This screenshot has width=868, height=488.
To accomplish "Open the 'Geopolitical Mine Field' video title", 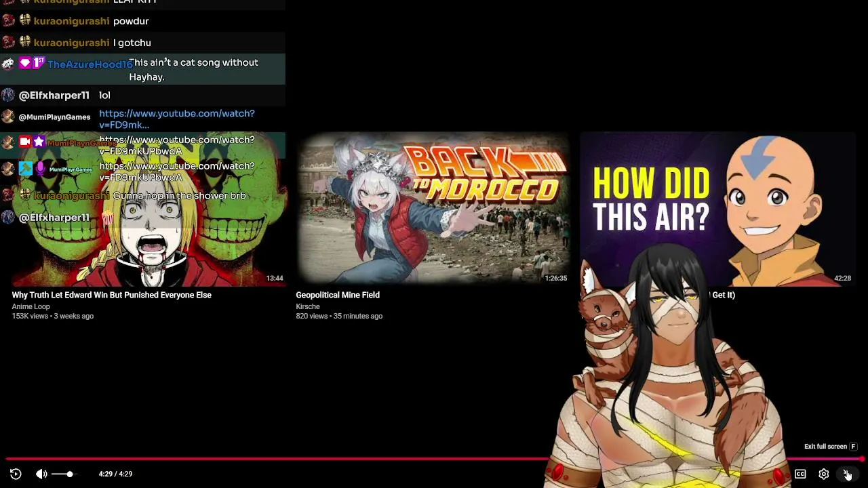I will click(338, 295).
